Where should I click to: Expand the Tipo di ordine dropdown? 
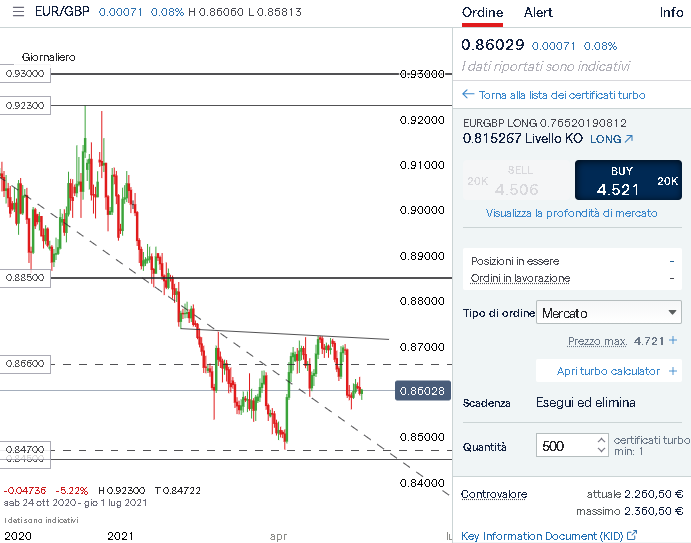point(609,313)
